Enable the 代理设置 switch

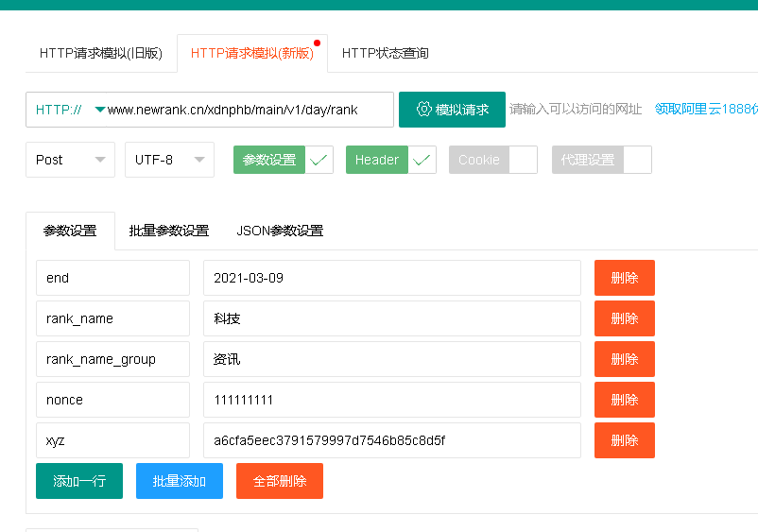coord(602,160)
